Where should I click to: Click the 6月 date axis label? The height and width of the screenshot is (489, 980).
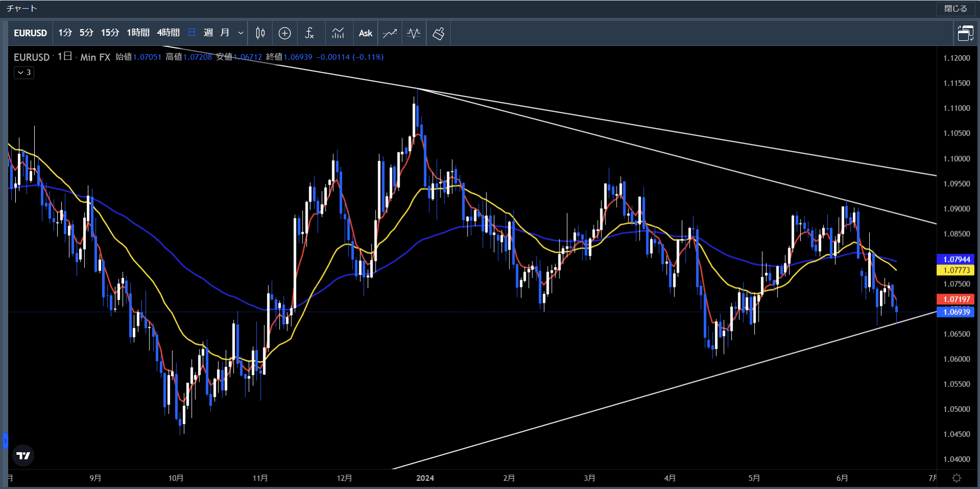click(842, 478)
